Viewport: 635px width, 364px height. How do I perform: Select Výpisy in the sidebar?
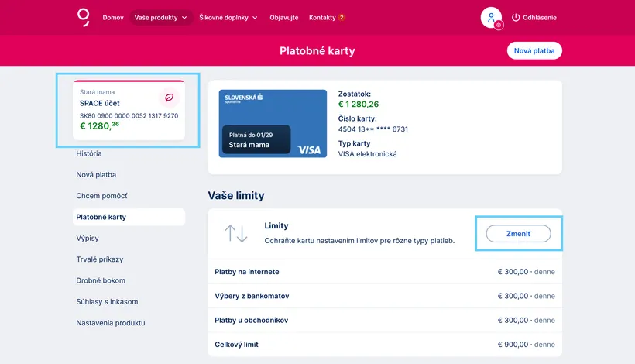pyautogui.click(x=88, y=238)
